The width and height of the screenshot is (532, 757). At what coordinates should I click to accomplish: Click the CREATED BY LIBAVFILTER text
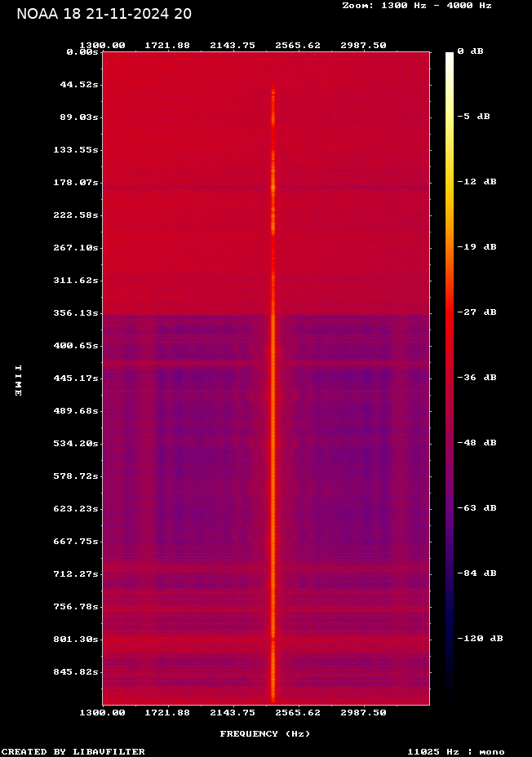[x=73, y=751]
